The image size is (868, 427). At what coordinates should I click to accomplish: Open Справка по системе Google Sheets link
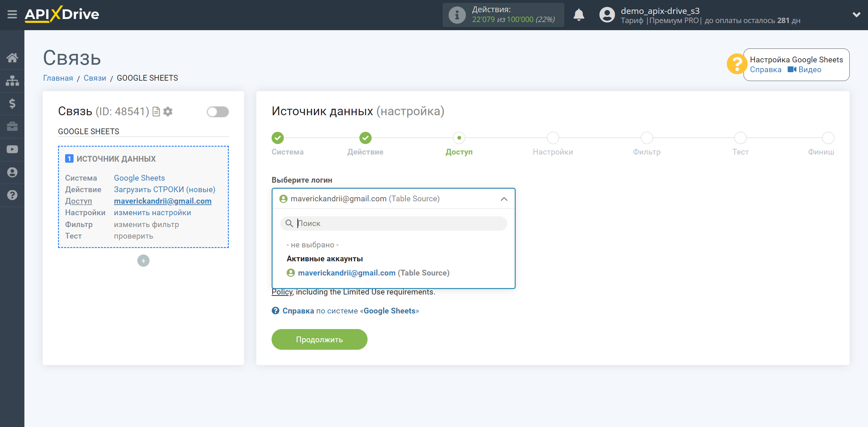[x=346, y=311]
